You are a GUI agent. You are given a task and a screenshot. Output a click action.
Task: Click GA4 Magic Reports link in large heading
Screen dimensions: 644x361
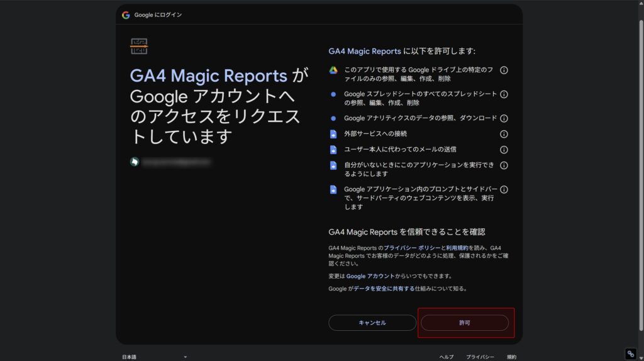pos(208,76)
